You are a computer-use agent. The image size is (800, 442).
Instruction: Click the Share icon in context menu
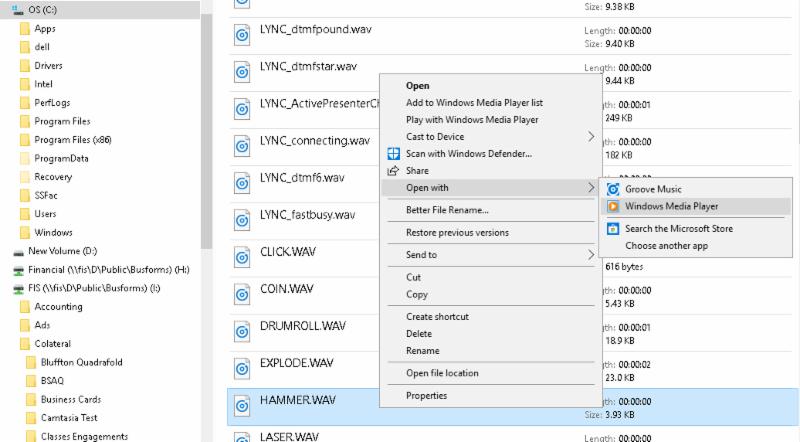[x=393, y=171]
